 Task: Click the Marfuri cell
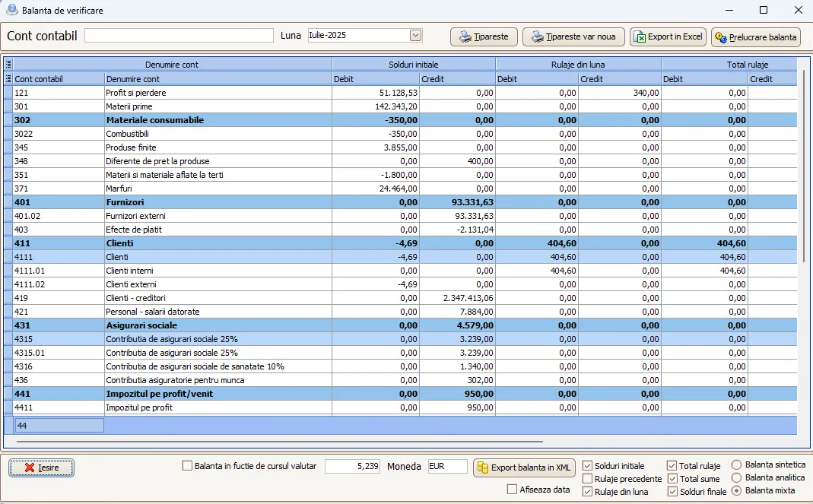point(218,189)
